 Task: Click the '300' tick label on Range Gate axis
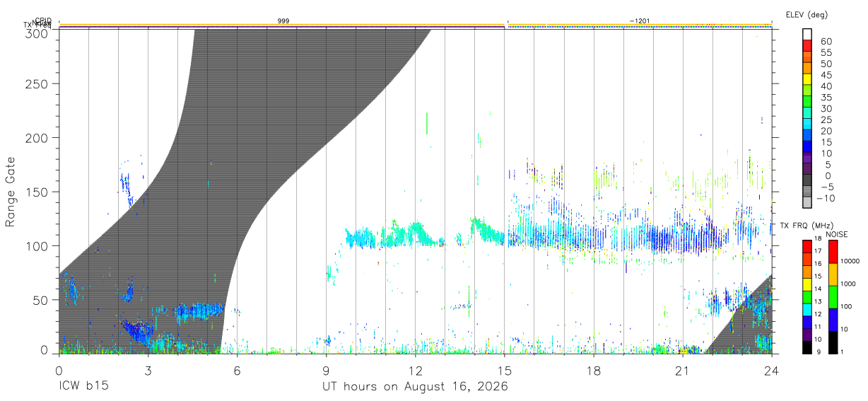tap(36, 33)
